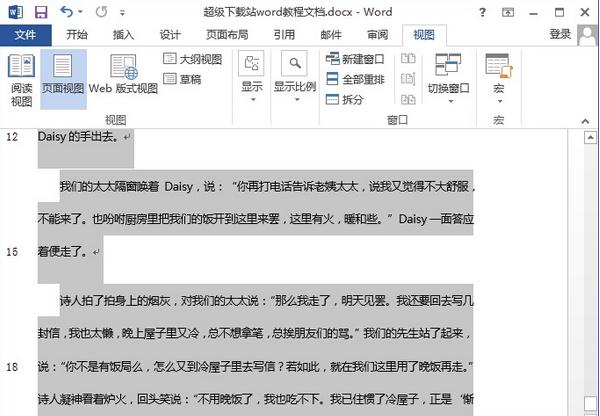Viewport: 600px width, 416px height.
Task: Expand the 切换窗口 dropdown arrow
Action: [451, 101]
